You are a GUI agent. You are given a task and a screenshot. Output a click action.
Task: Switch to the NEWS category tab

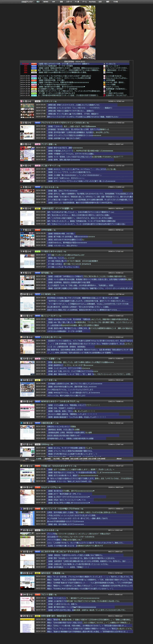(46, 2)
